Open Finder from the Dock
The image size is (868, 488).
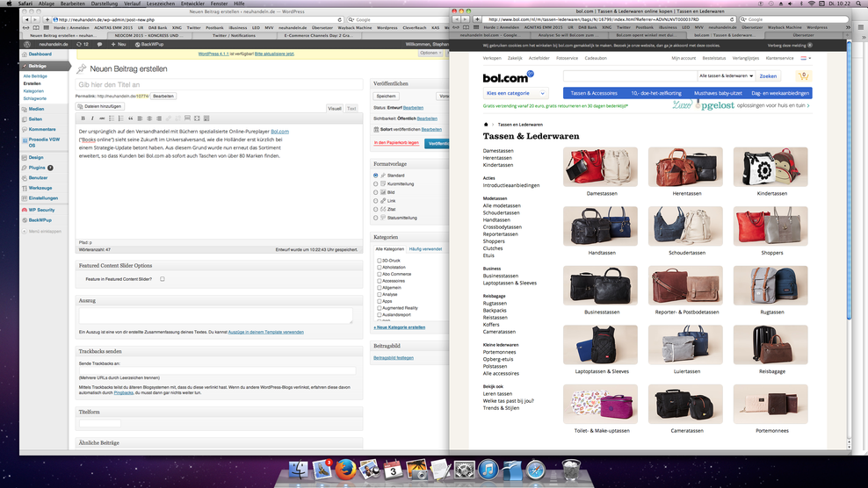pyautogui.click(x=299, y=470)
